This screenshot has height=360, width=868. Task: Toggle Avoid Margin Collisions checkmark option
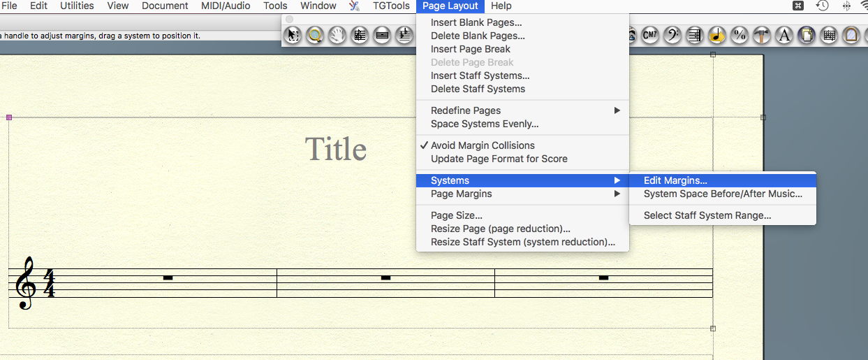pyautogui.click(x=483, y=145)
